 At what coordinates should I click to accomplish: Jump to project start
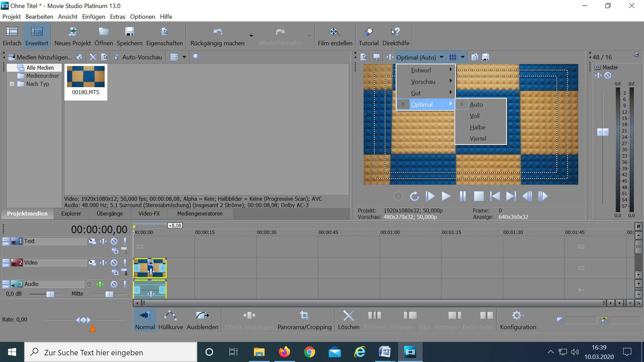pos(495,196)
